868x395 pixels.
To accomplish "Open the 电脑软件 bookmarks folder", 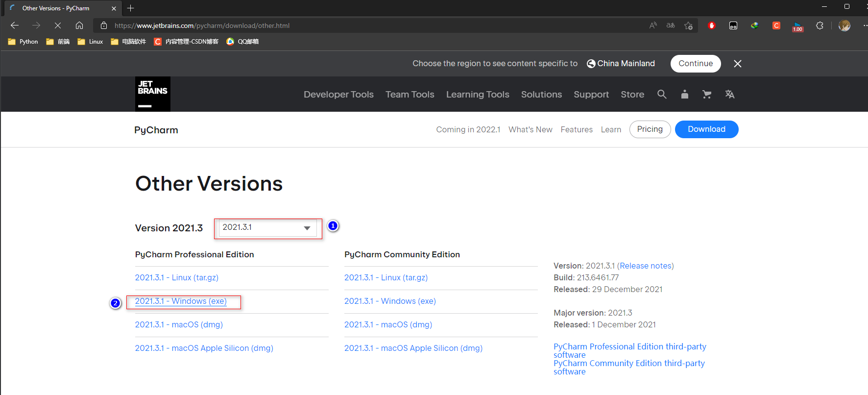I will pos(128,42).
